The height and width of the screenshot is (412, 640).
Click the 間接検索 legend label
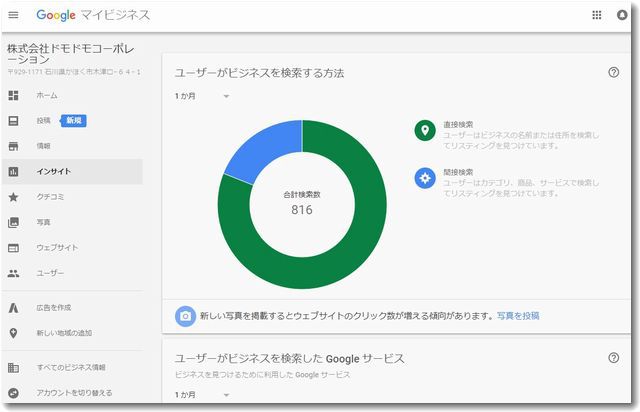tap(458, 172)
